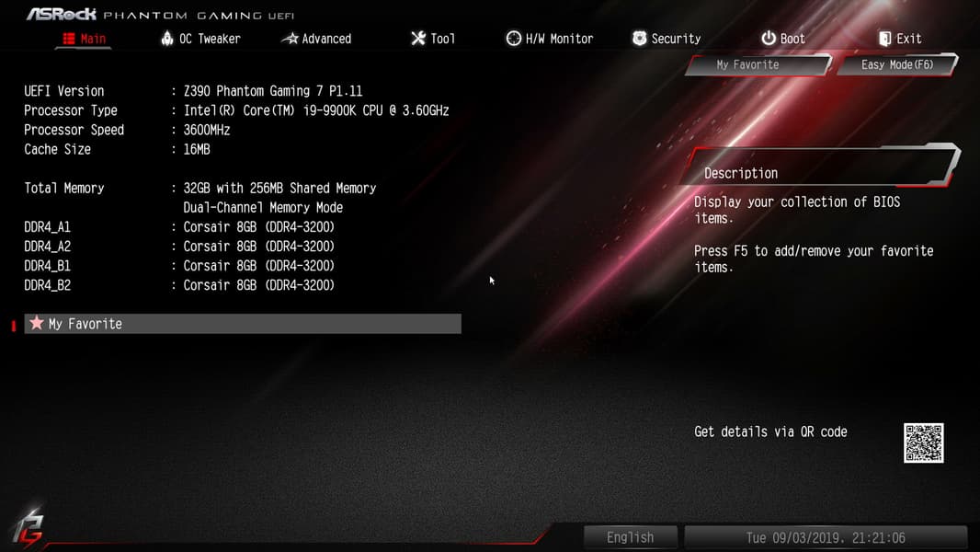Open the Tool tab label

(x=442, y=39)
